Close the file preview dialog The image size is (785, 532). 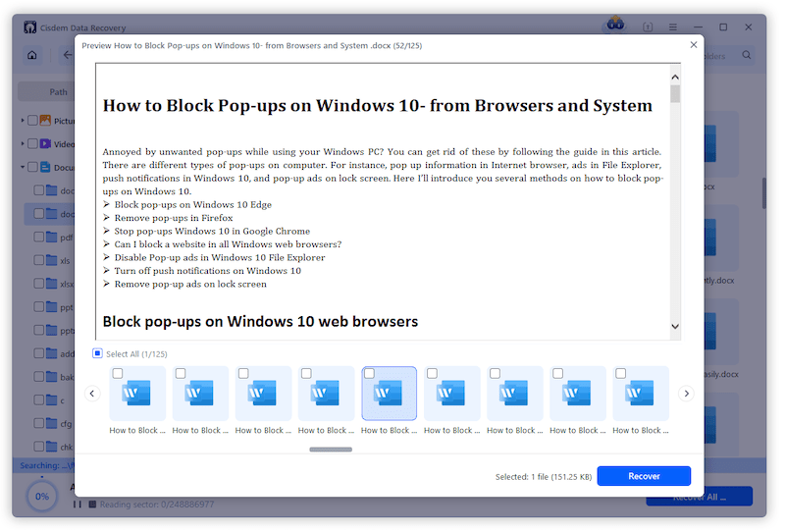coord(694,44)
